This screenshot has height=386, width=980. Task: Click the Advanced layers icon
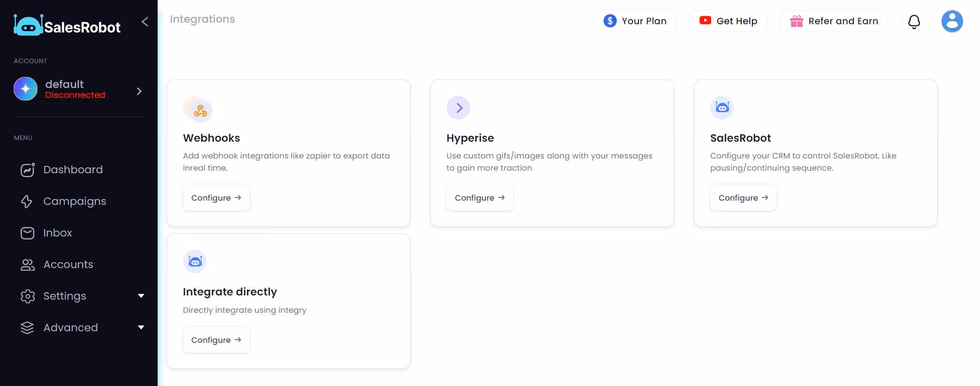click(x=27, y=328)
